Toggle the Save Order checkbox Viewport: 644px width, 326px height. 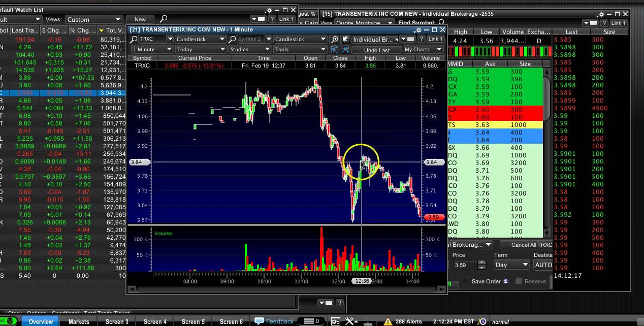[x=466, y=281]
